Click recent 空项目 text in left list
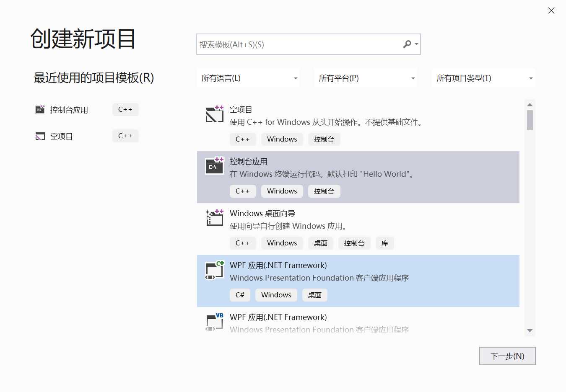The image size is (566, 392). click(62, 137)
